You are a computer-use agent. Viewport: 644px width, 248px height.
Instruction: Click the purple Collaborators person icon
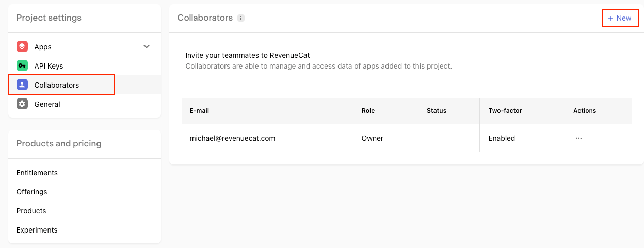pos(22,85)
